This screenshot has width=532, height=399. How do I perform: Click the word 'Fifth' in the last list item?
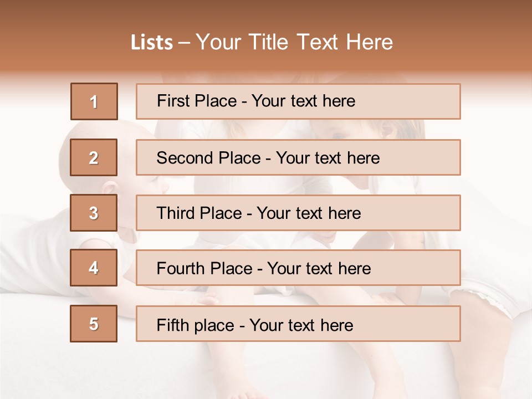click(x=172, y=325)
